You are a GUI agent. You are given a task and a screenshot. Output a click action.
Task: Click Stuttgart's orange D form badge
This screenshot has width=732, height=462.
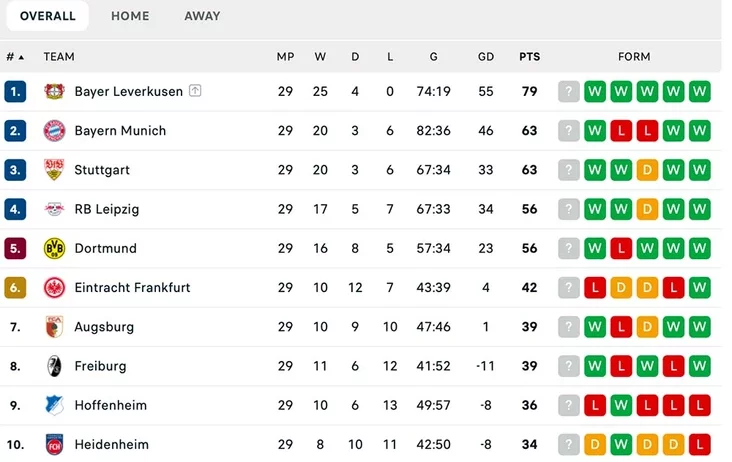[647, 170]
